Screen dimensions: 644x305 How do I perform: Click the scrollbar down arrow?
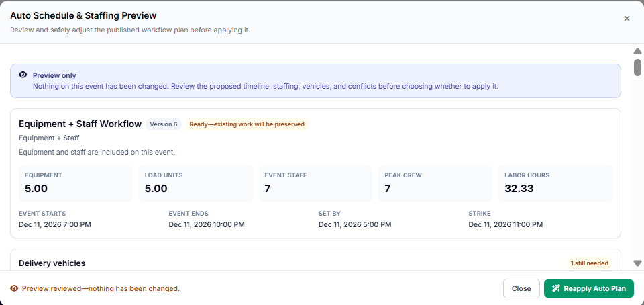click(x=637, y=263)
